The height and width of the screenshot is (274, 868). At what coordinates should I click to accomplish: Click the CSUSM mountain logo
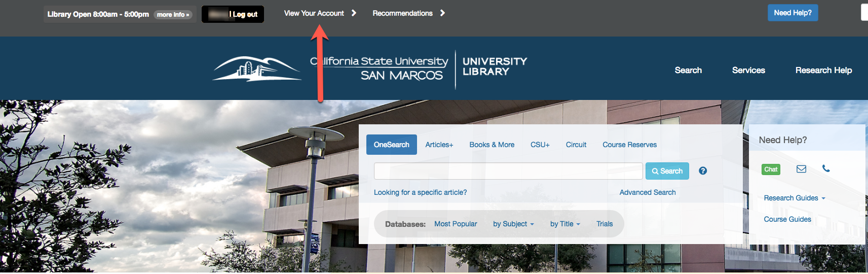(257, 68)
